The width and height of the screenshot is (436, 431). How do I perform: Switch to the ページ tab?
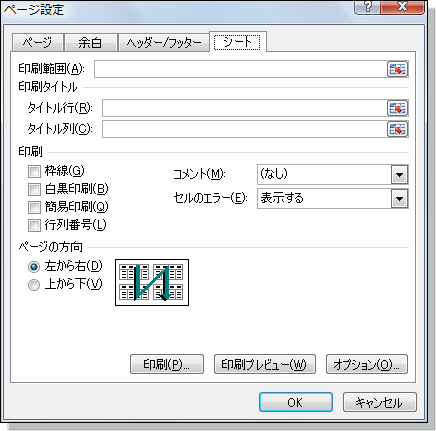click(37, 43)
